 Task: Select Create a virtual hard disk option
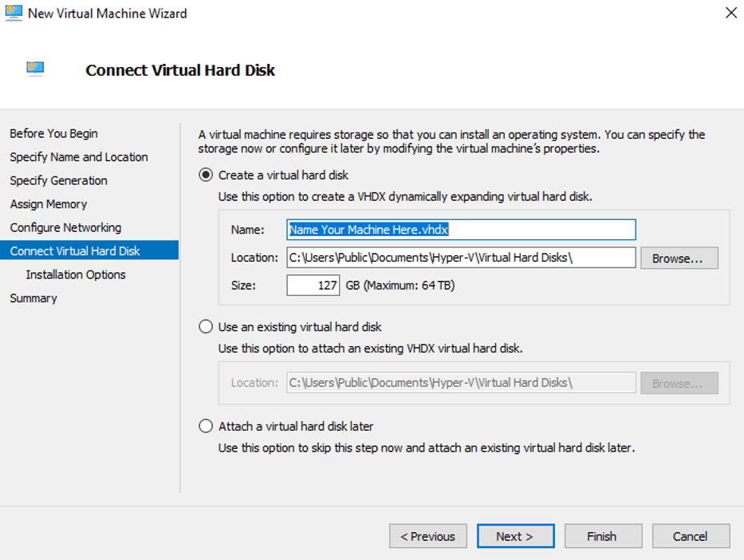206,175
